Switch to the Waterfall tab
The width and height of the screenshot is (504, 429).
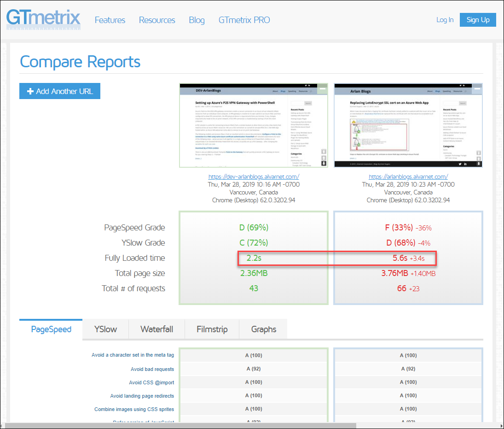coord(157,329)
